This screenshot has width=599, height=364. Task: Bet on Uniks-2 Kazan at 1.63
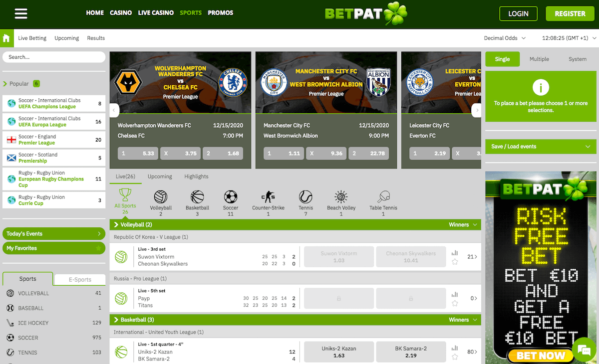(x=339, y=352)
